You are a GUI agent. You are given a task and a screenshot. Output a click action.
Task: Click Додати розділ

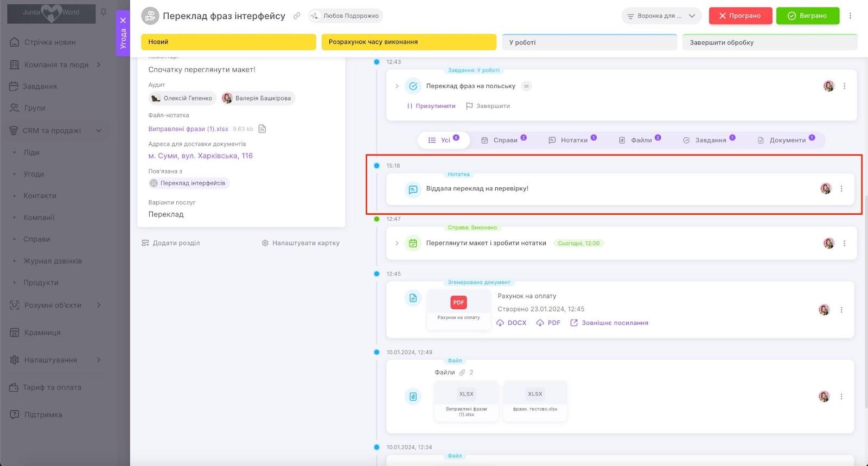tap(171, 243)
